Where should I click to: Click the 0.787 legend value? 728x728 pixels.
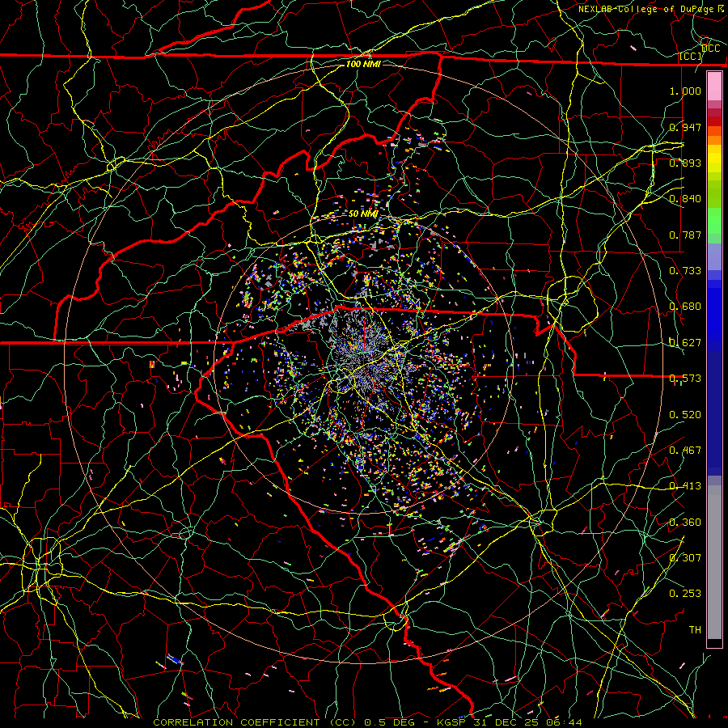[x=685, y=235]
